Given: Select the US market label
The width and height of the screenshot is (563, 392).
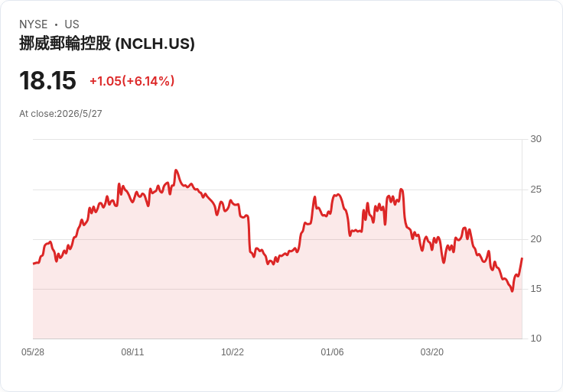Looking at the screenshot, I should [72, 24].
